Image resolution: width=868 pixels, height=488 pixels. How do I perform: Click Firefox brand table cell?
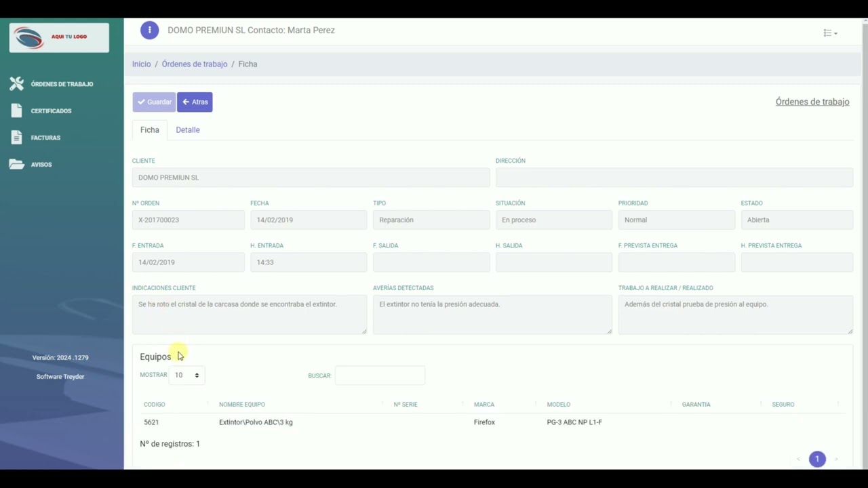pyautogui.click(x=484, y=422)
